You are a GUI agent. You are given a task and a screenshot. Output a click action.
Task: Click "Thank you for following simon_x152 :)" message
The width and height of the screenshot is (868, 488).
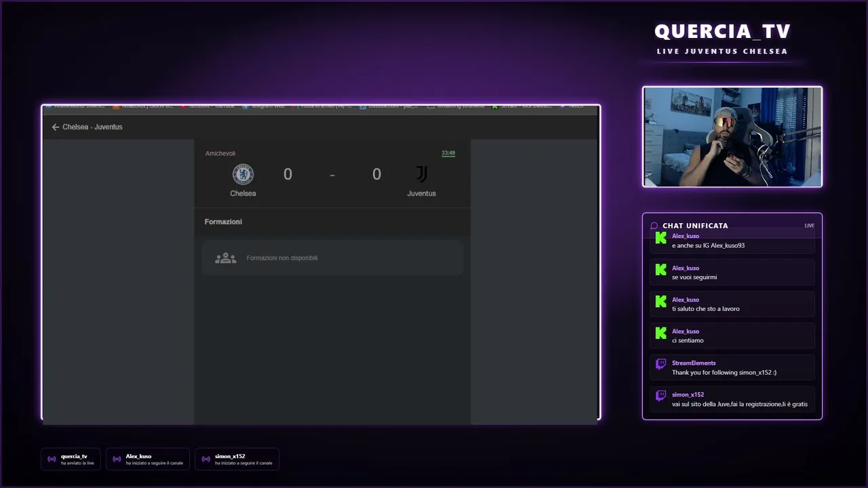click(724, 373)
